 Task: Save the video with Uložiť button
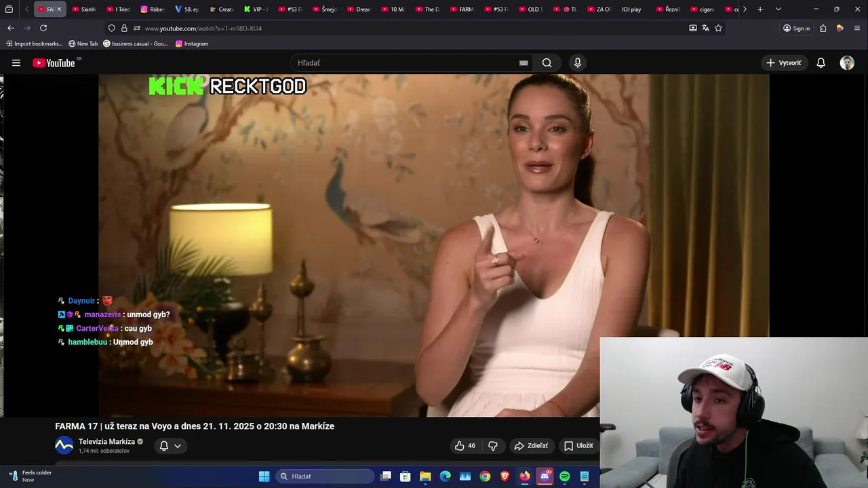tap(578, 445)
